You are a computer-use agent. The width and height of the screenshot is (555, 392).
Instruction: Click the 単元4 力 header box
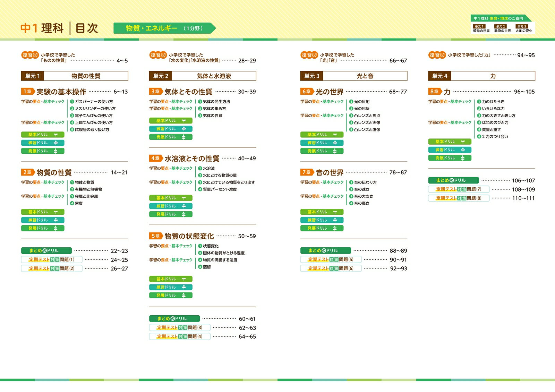point(481,76)
